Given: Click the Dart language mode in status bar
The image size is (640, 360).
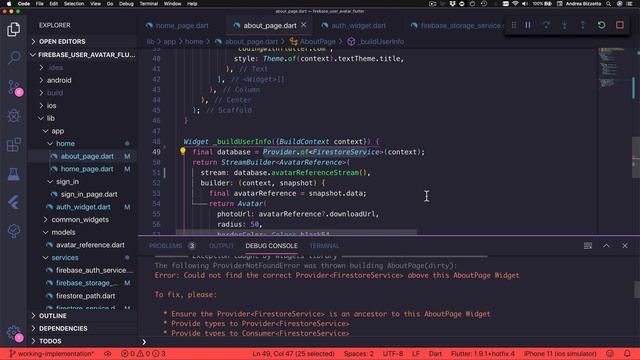Looking at the screenshot, I should [x=435, y=353].
